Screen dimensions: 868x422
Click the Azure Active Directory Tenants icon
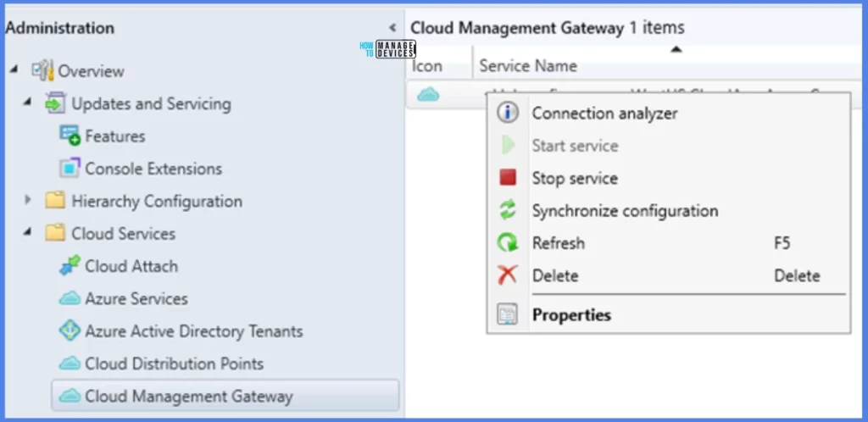click(x=70, y=330)
